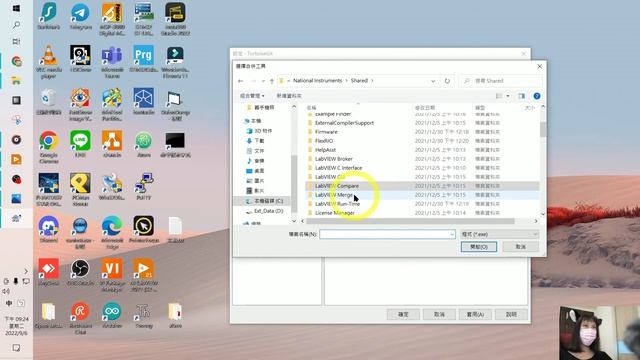Select the HelpAsst folder
The image size is (640, 360).
[x=325, y=150]
